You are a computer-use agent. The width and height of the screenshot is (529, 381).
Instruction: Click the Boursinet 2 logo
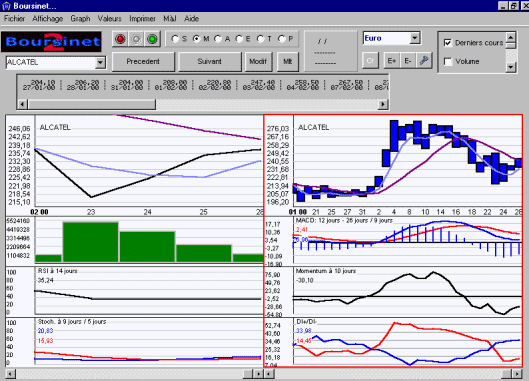[51, 42]
